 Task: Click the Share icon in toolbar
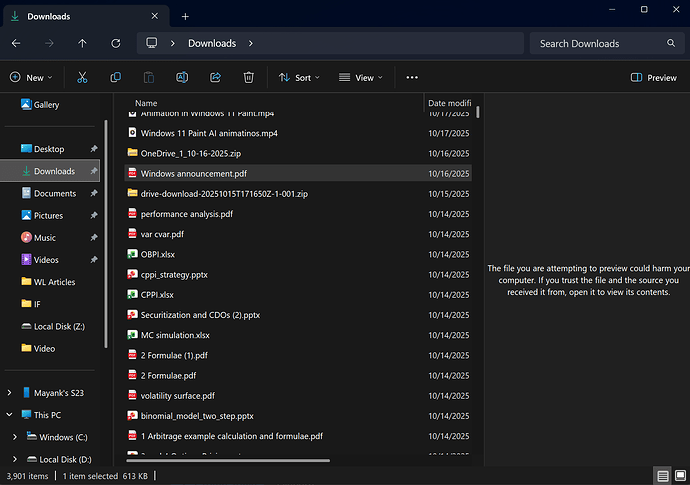215,77
